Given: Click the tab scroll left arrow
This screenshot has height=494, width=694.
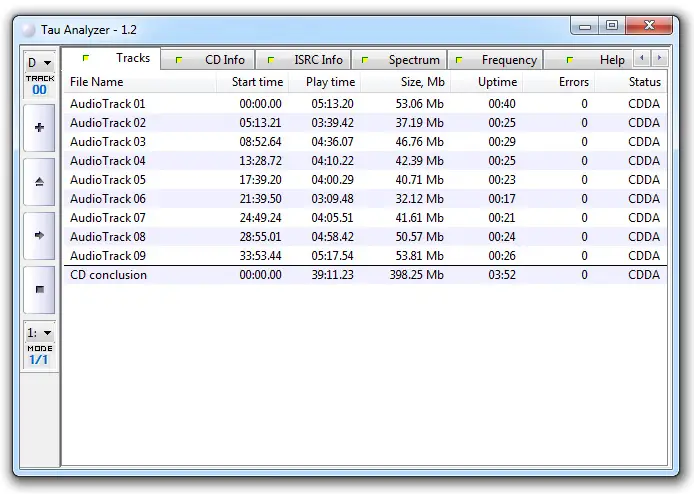Looking at the screenshot, I should coord(642,58).
